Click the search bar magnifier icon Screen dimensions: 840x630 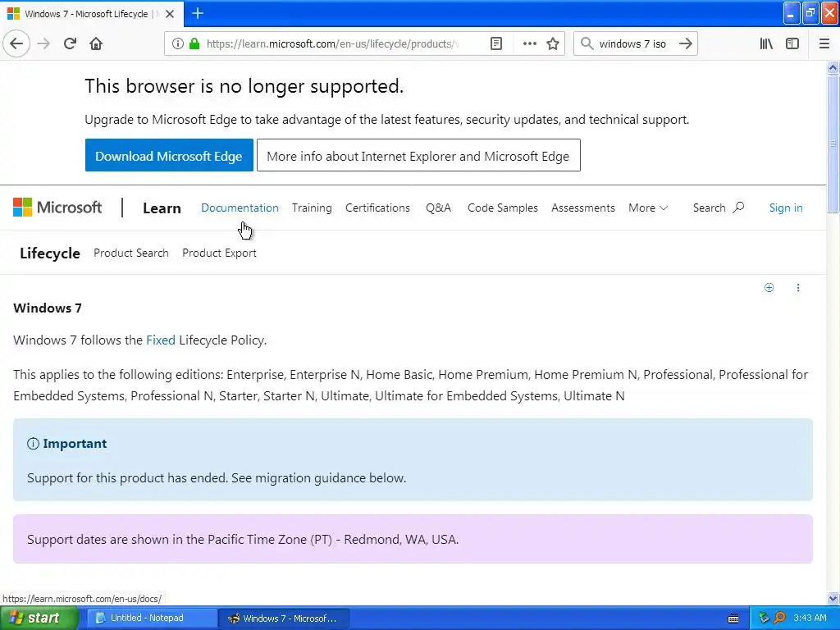[x=587, y=43]
